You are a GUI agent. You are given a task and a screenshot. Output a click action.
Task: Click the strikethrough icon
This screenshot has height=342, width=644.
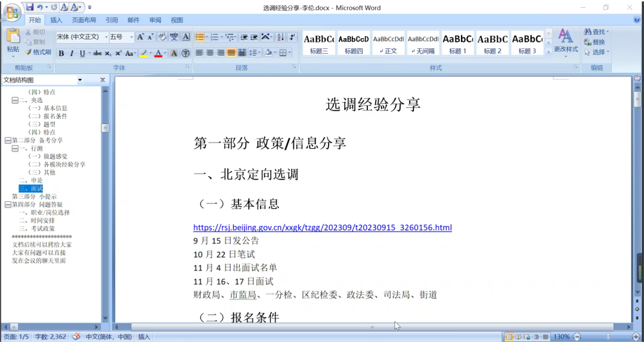97,53
